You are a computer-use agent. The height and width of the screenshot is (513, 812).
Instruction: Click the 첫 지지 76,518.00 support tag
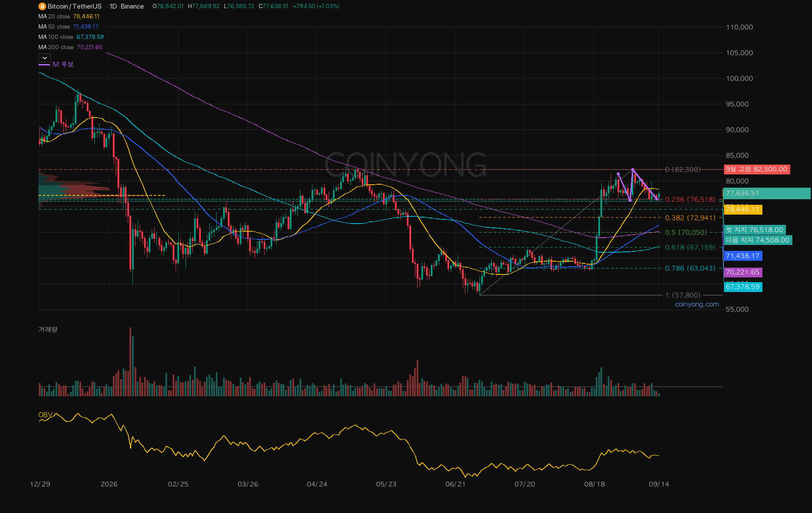pyautogui.click(x=754, y=230)
